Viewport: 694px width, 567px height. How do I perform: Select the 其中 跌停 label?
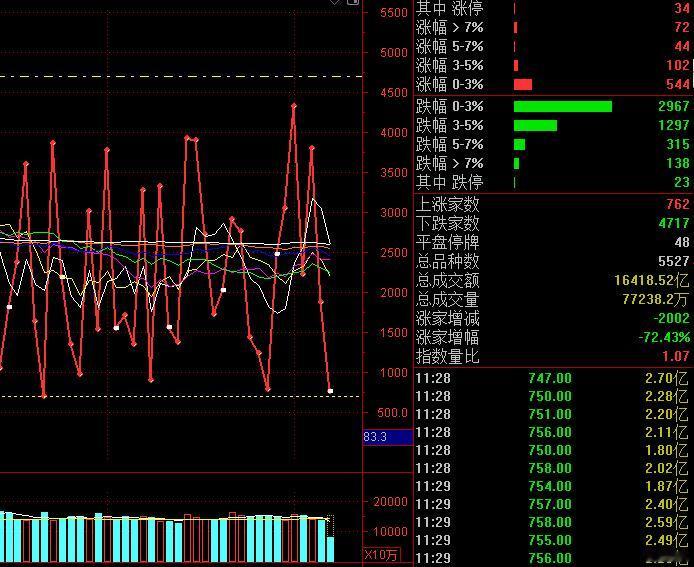(449, 182)
